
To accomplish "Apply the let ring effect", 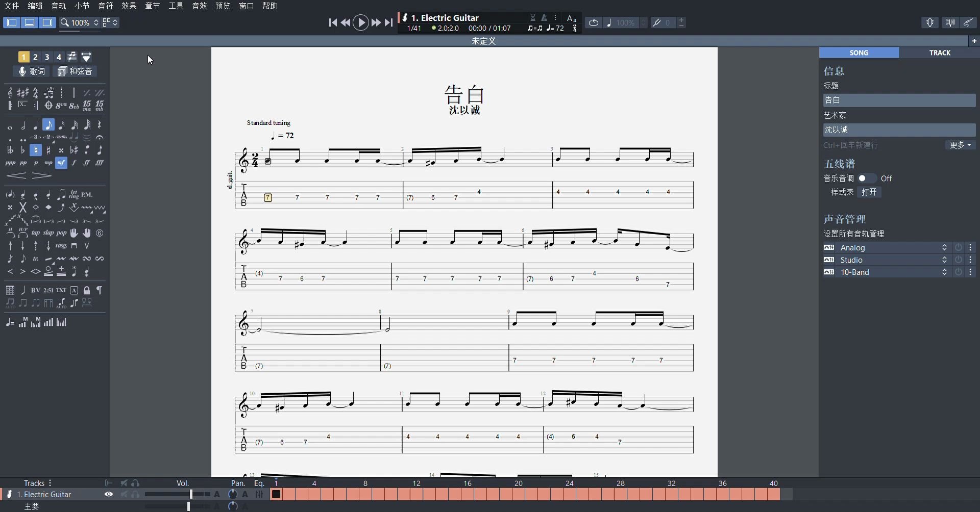I will 74,194.
